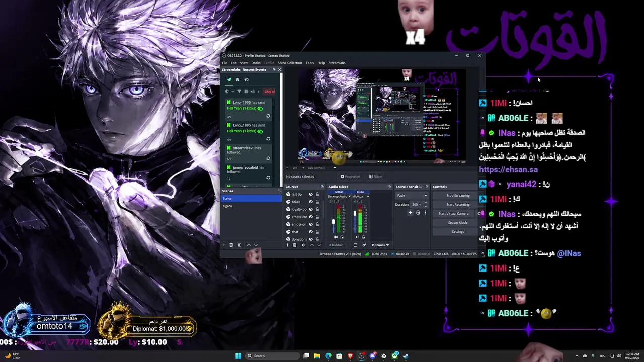Open the Edit menu
Screen dimensions: 644x362
[233, 63]
